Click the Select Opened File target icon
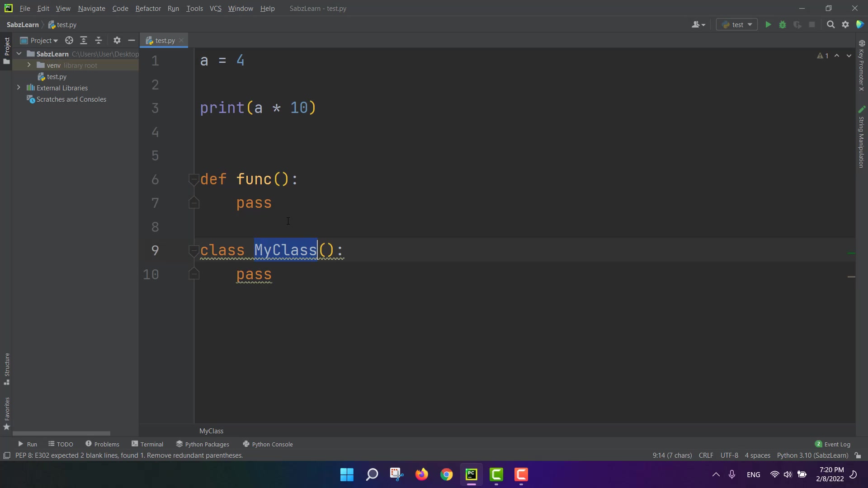Screen dimensions: 868x488 pyautogui.click(x=69, y=41)
